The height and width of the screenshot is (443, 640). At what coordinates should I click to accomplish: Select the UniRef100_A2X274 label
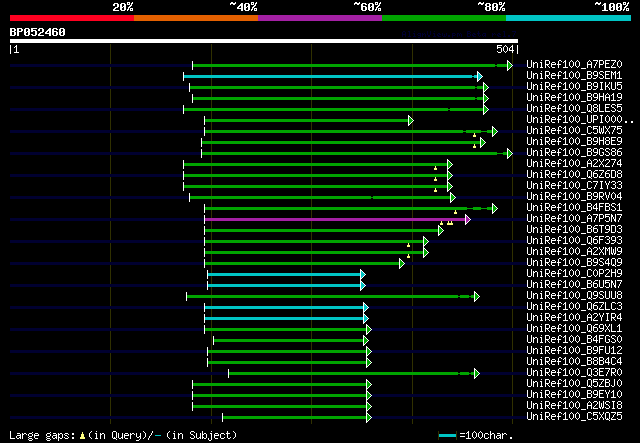click(x=574, y=164)
